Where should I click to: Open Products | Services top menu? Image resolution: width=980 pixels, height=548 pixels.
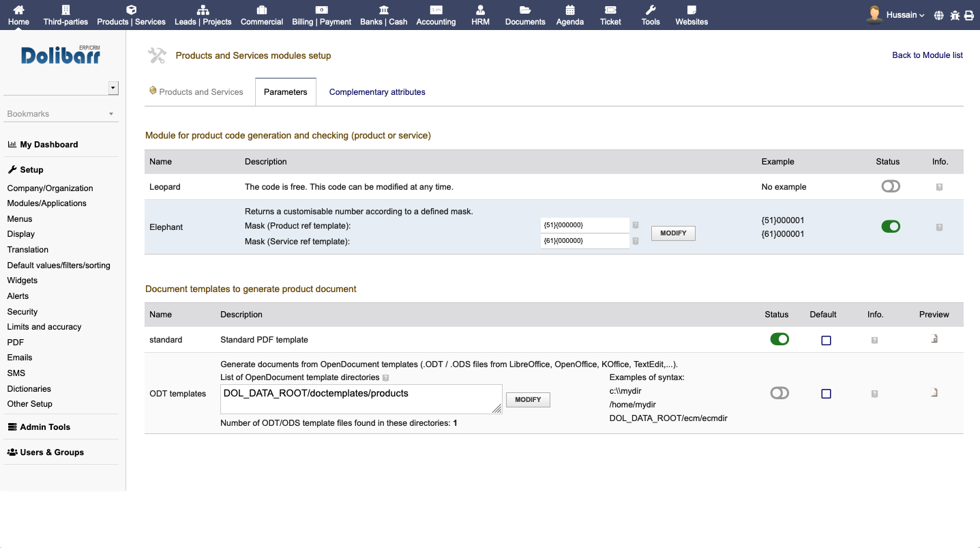click(x=131, y=15)
